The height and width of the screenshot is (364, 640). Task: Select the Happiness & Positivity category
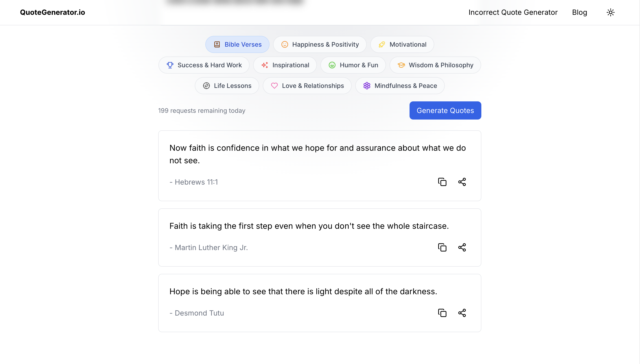coord(320,44)
